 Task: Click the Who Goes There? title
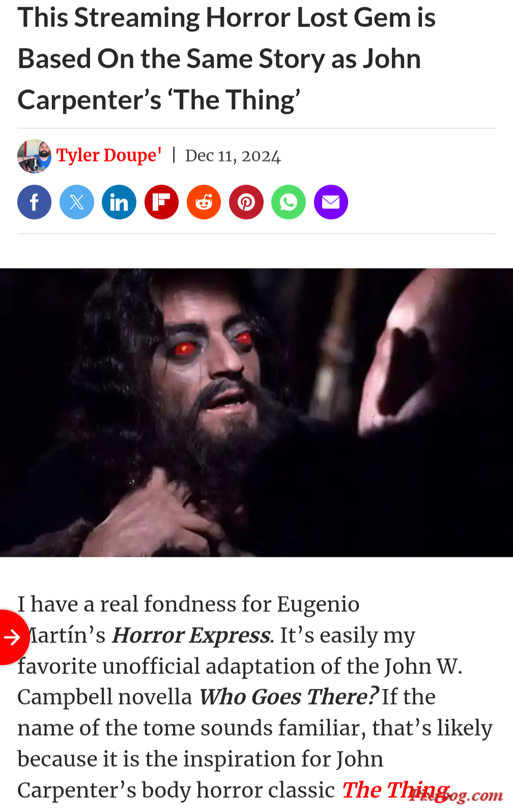[x=289, y=697]
